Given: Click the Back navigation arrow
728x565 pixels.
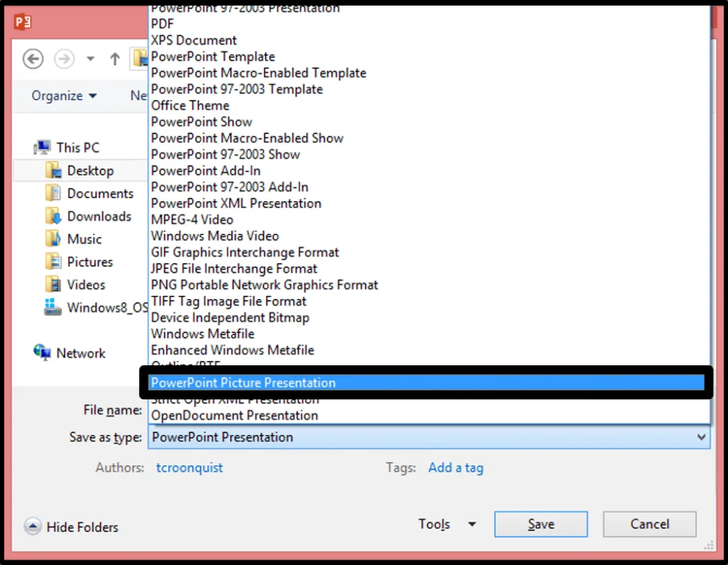Looking at the screenshot, I should click(33, 59).
